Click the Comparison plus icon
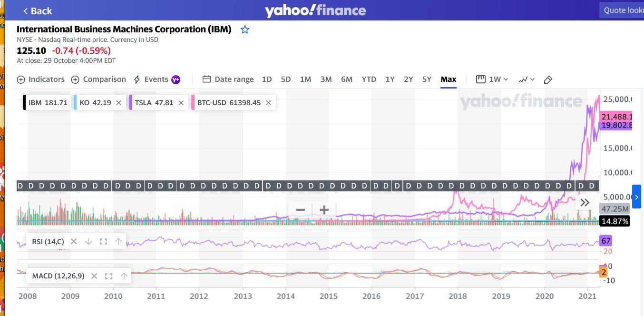Image resolution: width=644 pixels, height=316 pixels. [x=75, y=79]
